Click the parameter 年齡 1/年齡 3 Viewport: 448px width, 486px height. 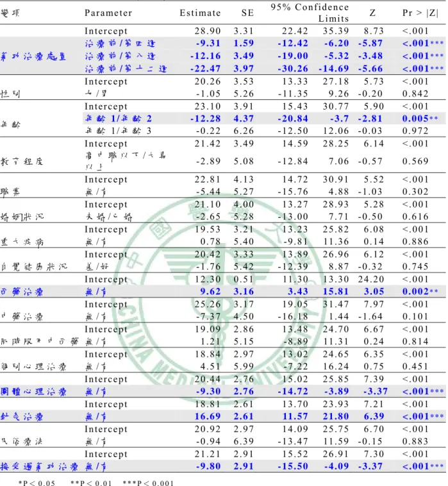118,131
